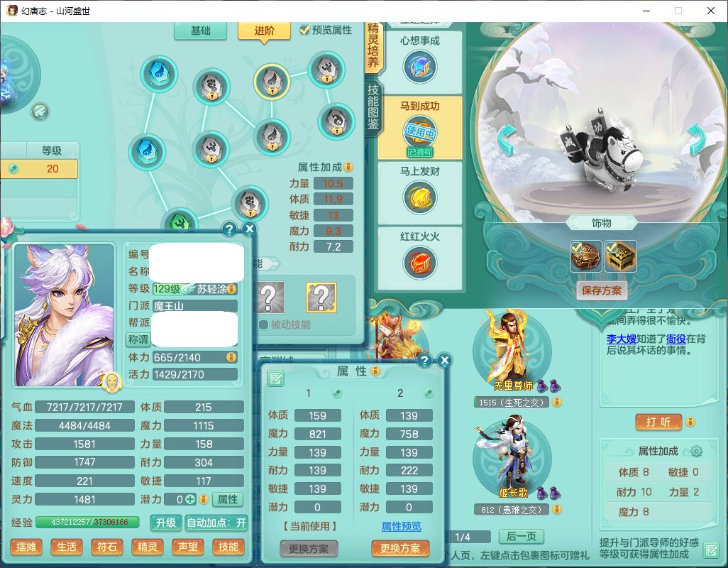Click the info icon beside 体力
The width and height of the screenshot is (728, 568).
coord(231,357)
